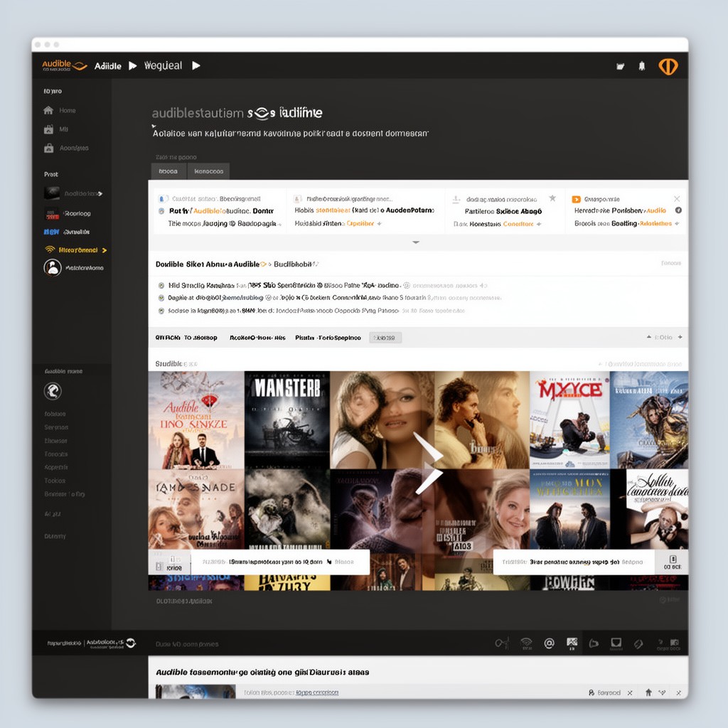Expand the 'Aodlide' item arrow in sidebar

(x=100, y=193)
